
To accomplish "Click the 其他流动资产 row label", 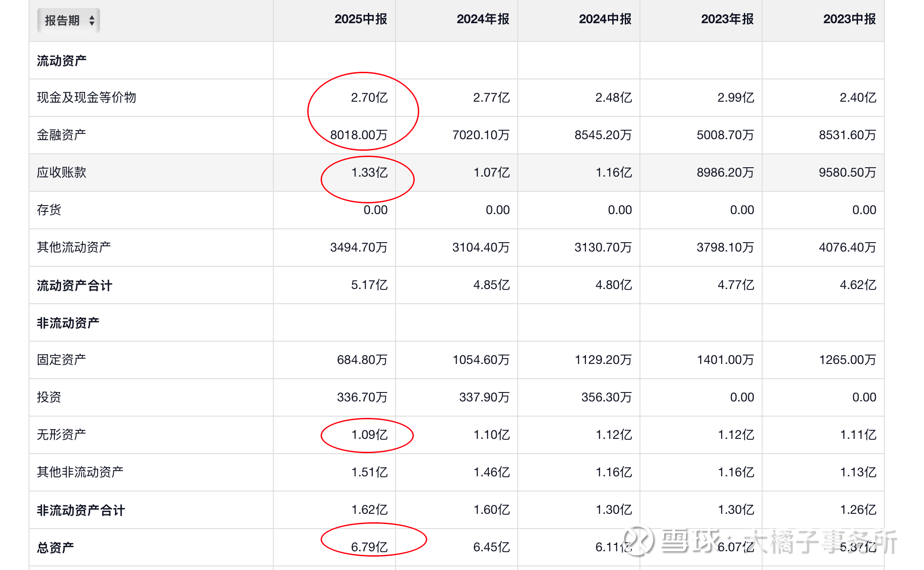I will [x=74, y=247].
